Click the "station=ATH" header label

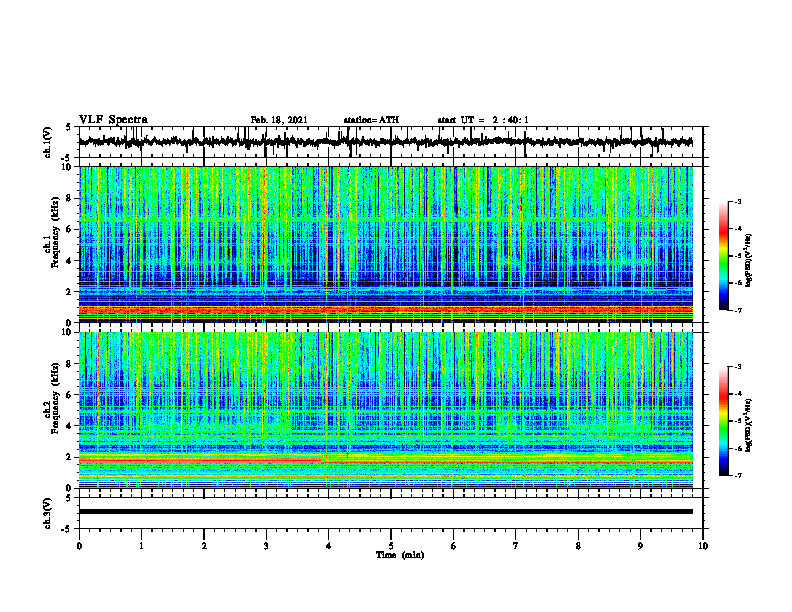click(371, 120)
